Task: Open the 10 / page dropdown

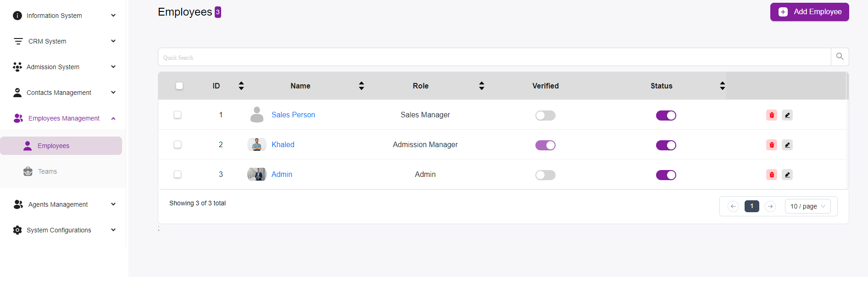Action: (807, 206)
